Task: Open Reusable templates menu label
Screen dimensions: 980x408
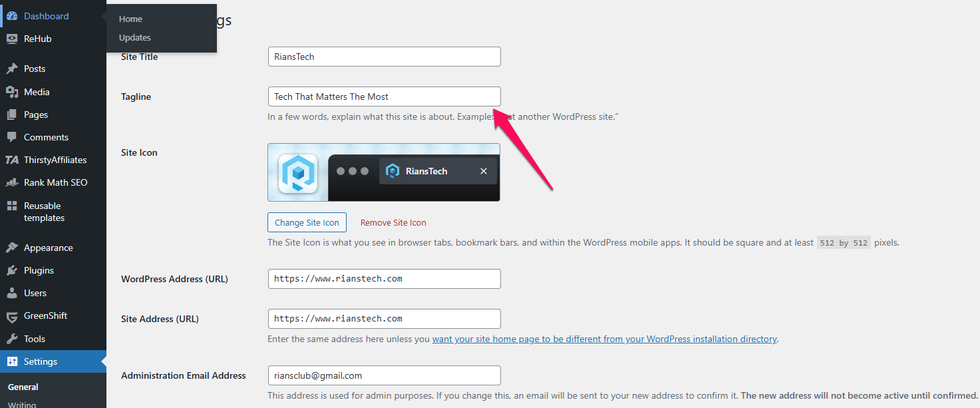Action: tap(44, 212)
